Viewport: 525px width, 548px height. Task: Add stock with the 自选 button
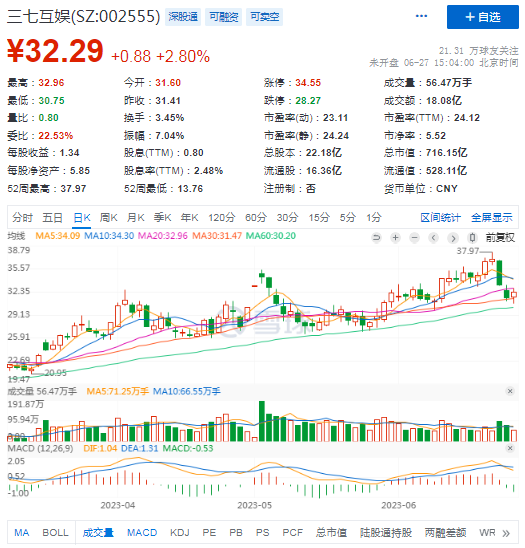click(x=483, y=17)
